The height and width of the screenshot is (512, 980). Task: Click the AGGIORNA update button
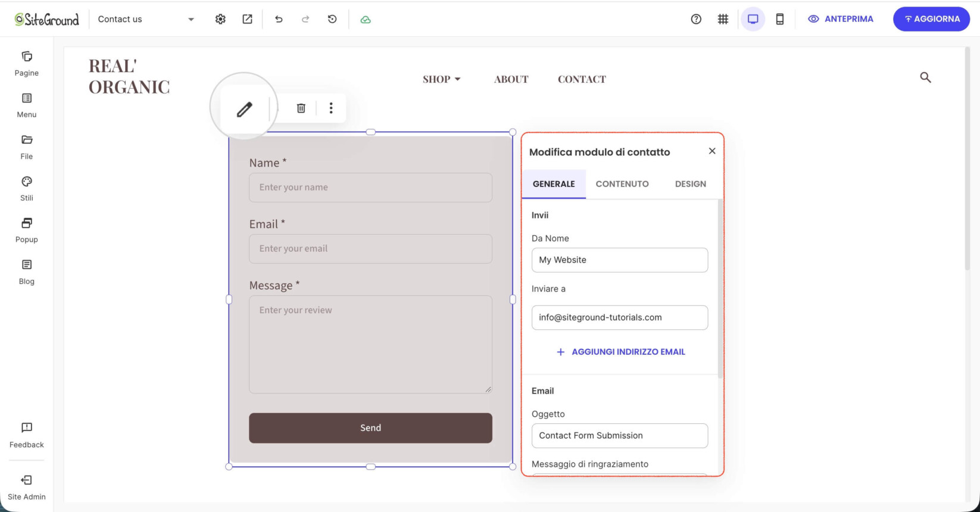tap(931, 19)
